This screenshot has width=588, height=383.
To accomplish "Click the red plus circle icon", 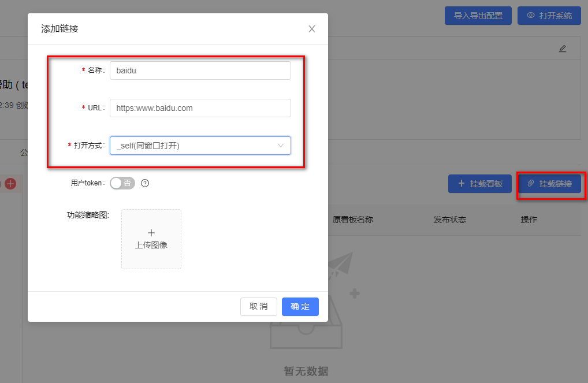I will (10, 184).
